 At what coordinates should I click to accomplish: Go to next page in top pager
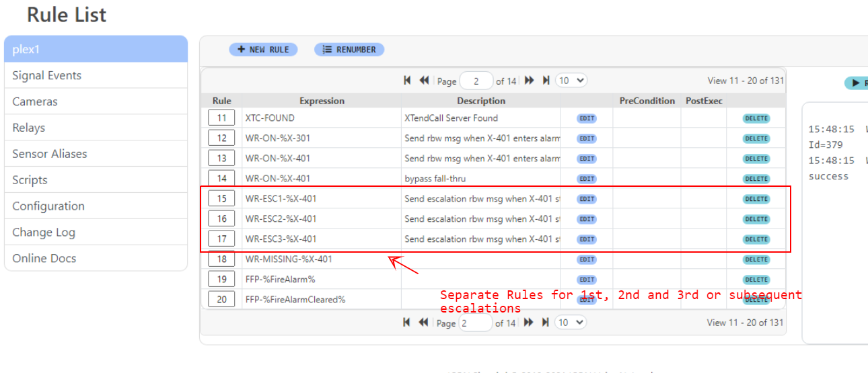tap(530, 81)
